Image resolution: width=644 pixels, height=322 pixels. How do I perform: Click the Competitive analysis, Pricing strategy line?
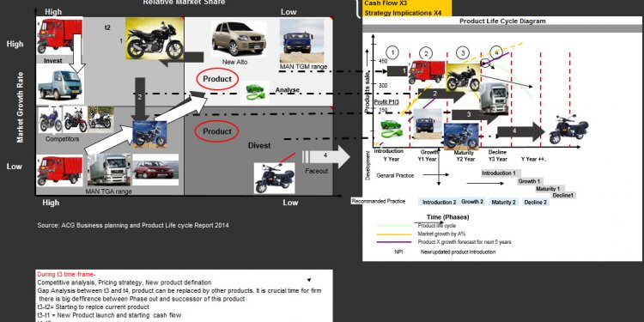pos(124,283)
